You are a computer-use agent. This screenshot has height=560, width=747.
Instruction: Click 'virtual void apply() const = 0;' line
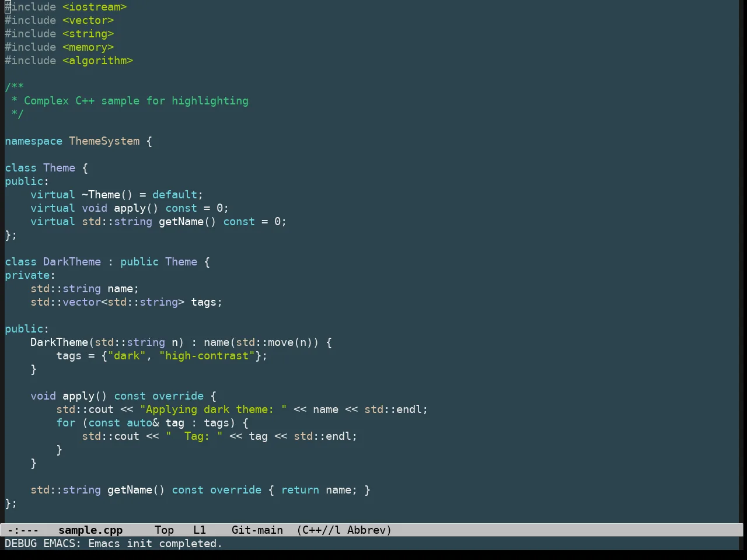pos(130,208)
